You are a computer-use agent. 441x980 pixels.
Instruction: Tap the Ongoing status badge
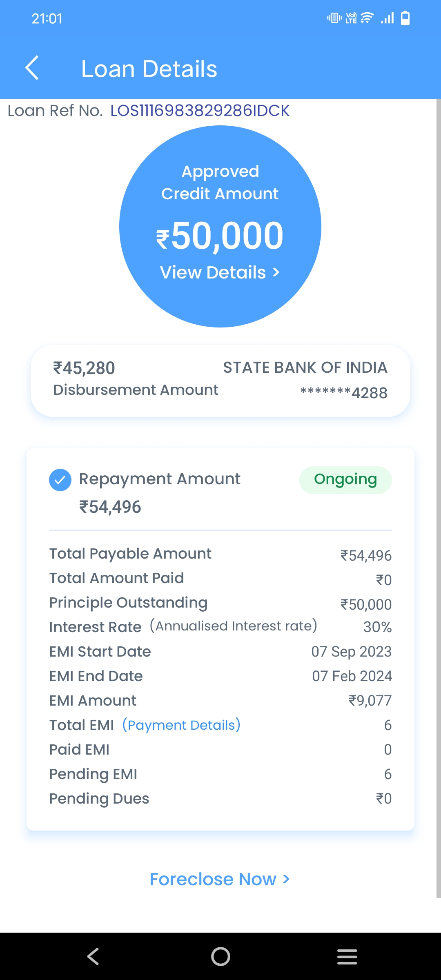(x=345, y=480)
